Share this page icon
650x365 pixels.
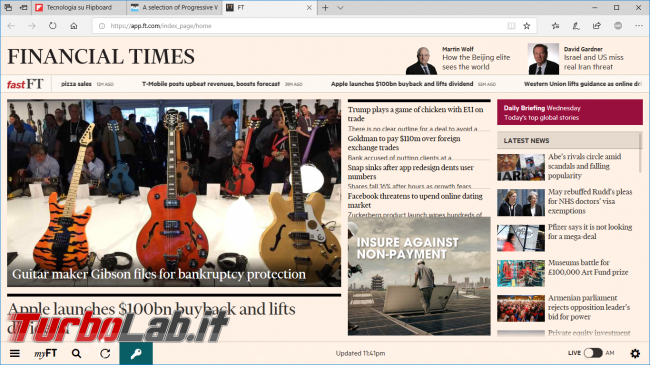pyautogui.click(x=597, y=26)
